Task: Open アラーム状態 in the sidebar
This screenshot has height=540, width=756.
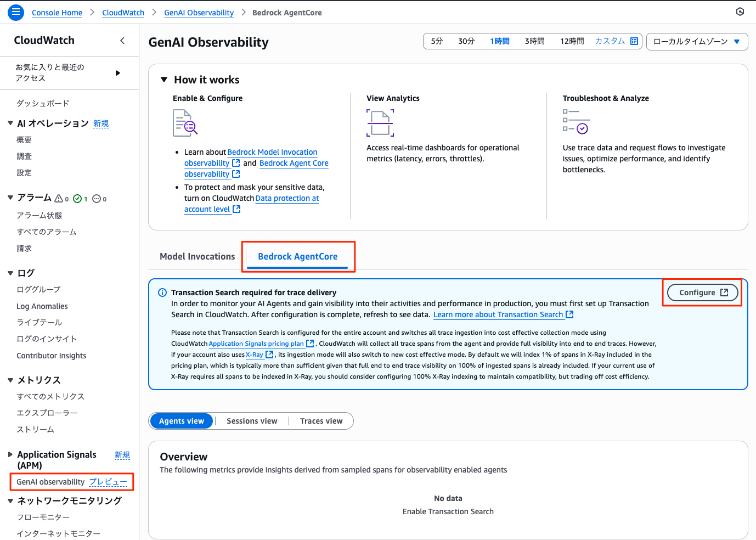Action: pos(39,216)
